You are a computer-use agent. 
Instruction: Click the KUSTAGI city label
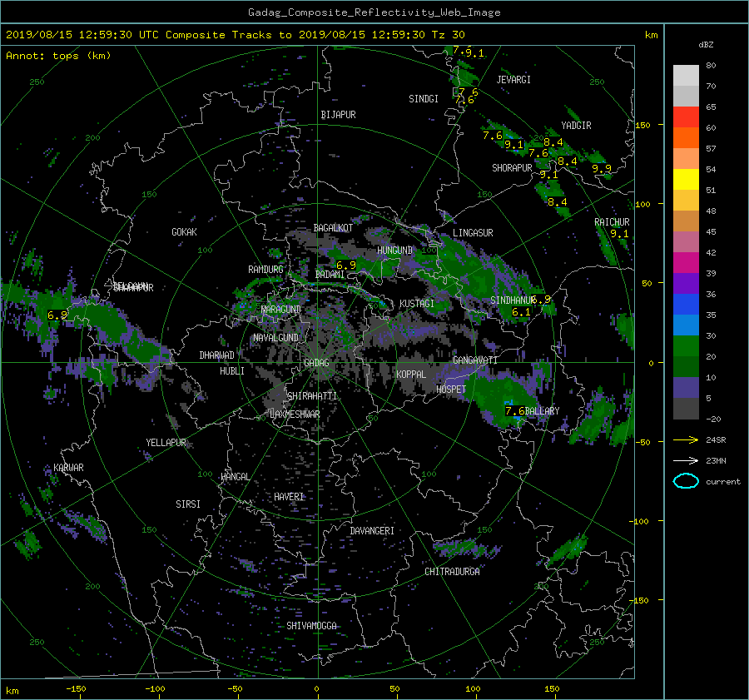point(417,304)
